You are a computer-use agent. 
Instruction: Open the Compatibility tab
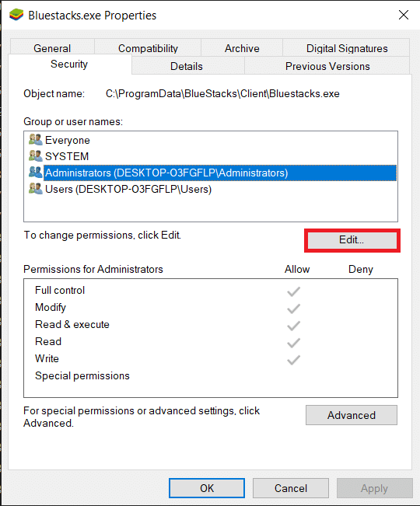tap(148, 48)
